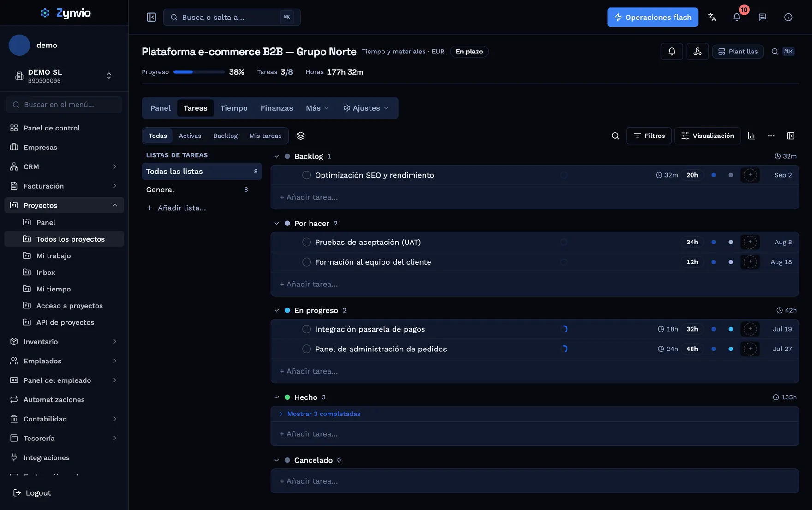Open the task search magnifier icon

[615, 136]
